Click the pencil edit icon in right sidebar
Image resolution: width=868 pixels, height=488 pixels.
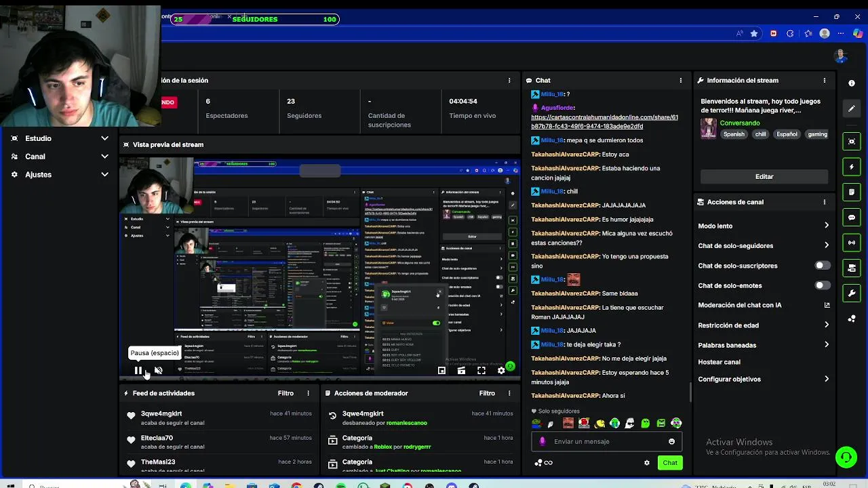(x=852, y=108)
